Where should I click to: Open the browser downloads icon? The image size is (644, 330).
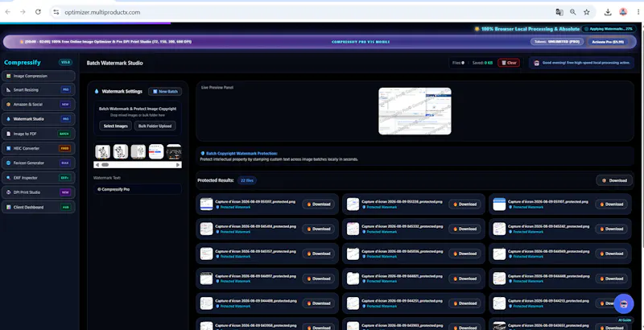tap(608, 12)
